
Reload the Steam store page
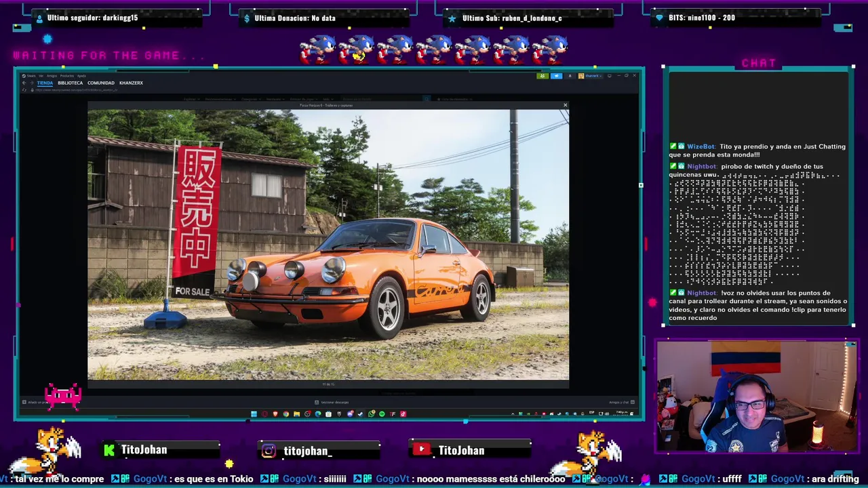pos(24,90)
